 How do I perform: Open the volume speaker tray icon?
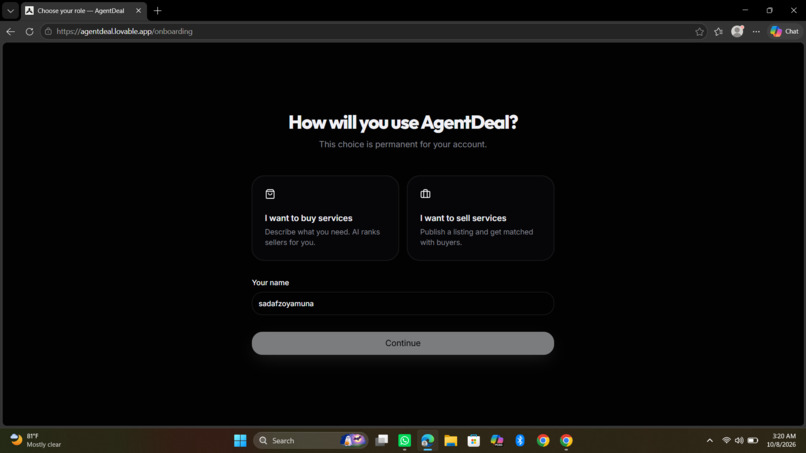pos(739,441)
